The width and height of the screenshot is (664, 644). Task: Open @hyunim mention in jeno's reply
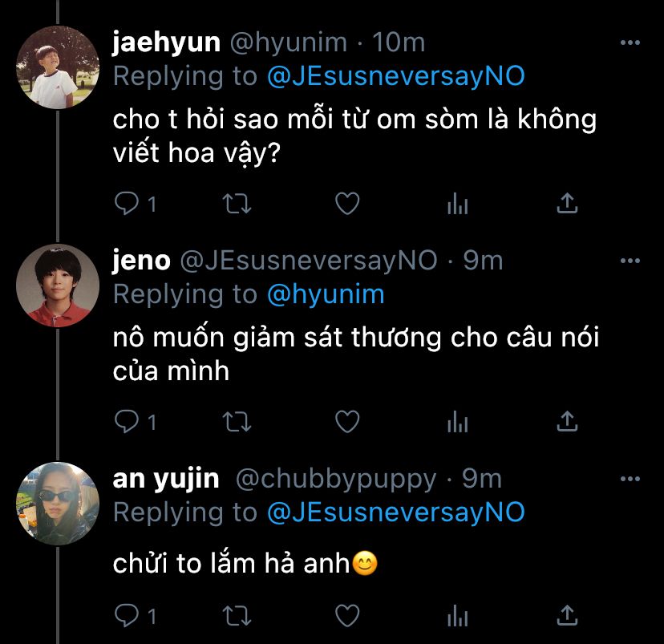(326, 294)
